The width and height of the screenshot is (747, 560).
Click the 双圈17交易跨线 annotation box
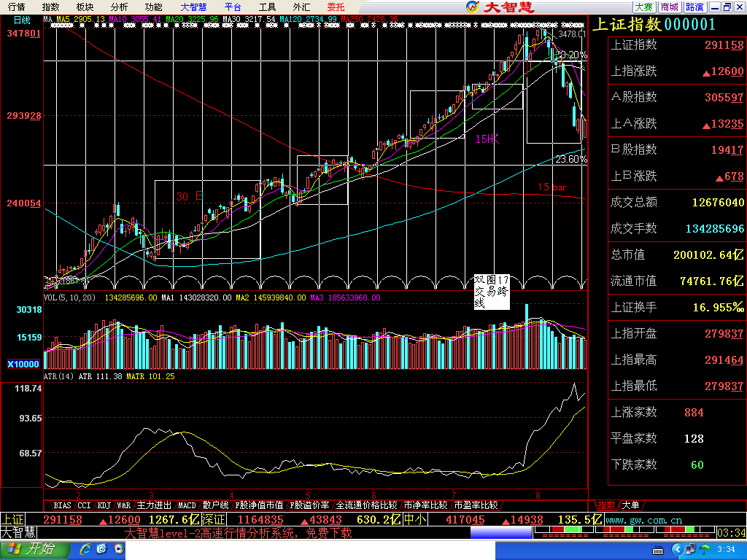click(492, 292)
